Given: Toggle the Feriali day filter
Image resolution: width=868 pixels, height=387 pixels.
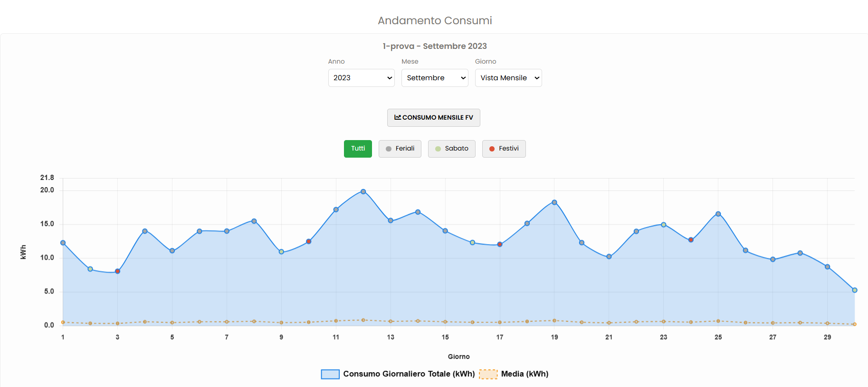Looking at the screenshot, I should tap(400, 149).
